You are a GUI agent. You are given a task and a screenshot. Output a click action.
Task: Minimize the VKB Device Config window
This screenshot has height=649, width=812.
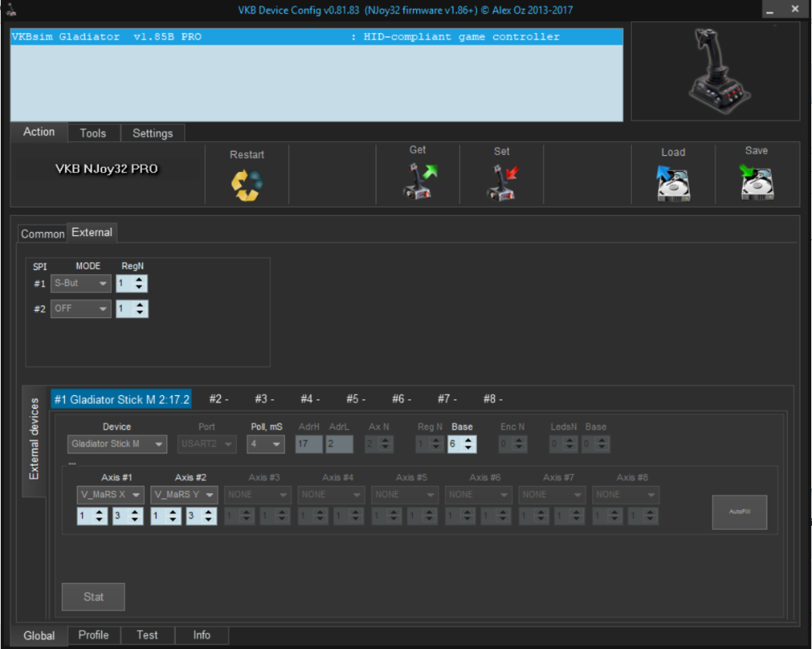coord(771,9)
